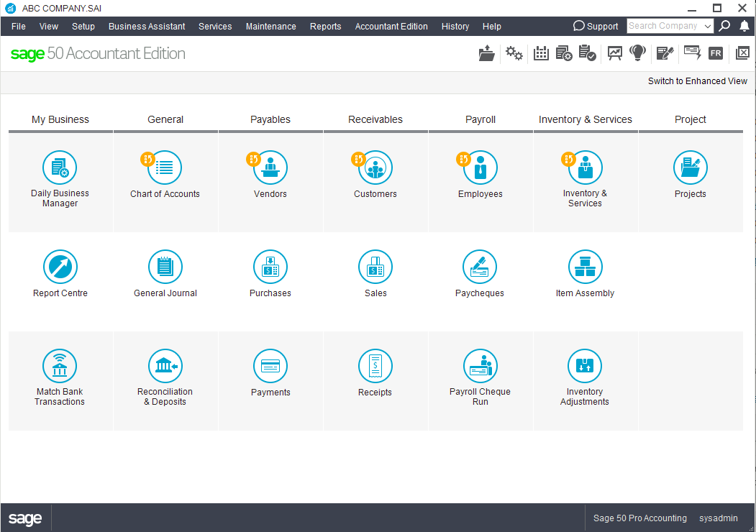Click the cheque with lightning toolbar icon
This screenshot has width=756, height=532.
tap(693, 52)
